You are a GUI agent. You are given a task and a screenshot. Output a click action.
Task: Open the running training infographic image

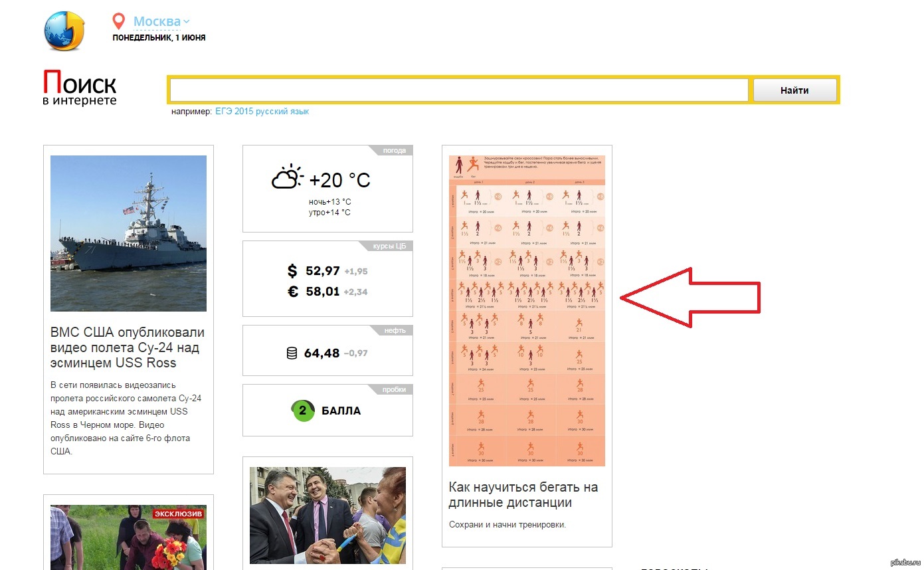(527, 310)
